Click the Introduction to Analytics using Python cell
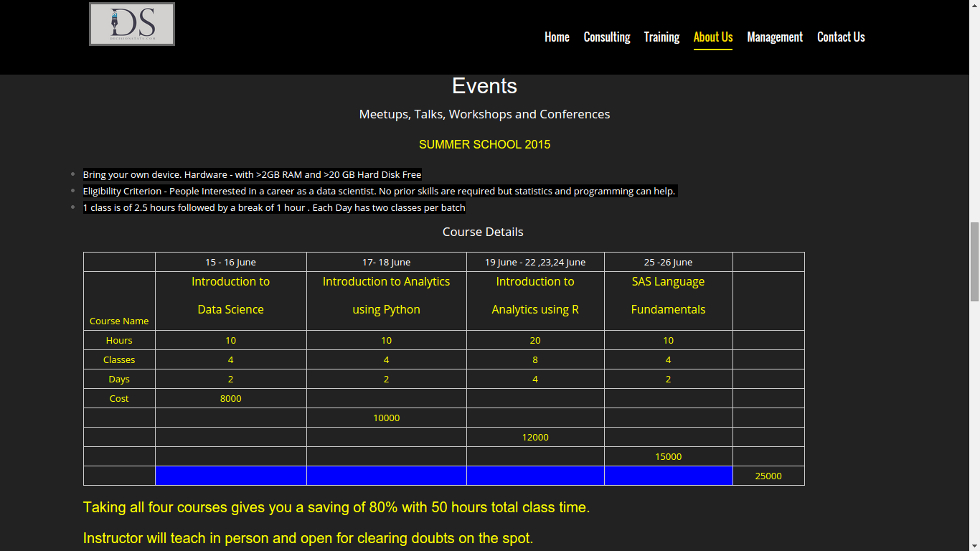 coord(386,296)
